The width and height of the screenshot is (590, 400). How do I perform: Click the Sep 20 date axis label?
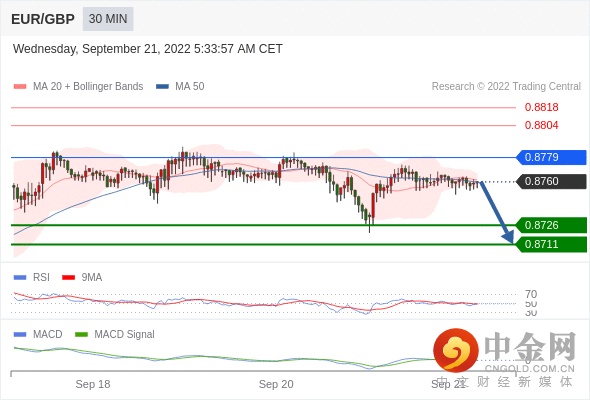(x=276, y=384)
